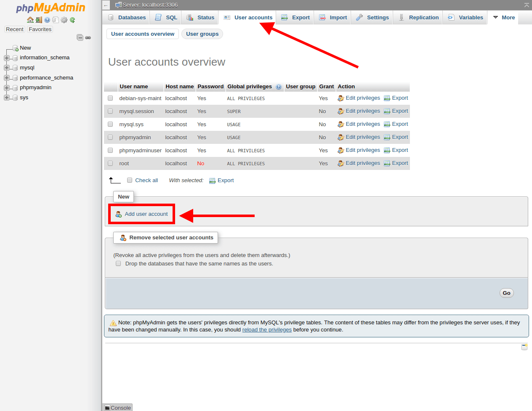
Task: Click the sys database cylinder icon
Action: coord(16,98)
